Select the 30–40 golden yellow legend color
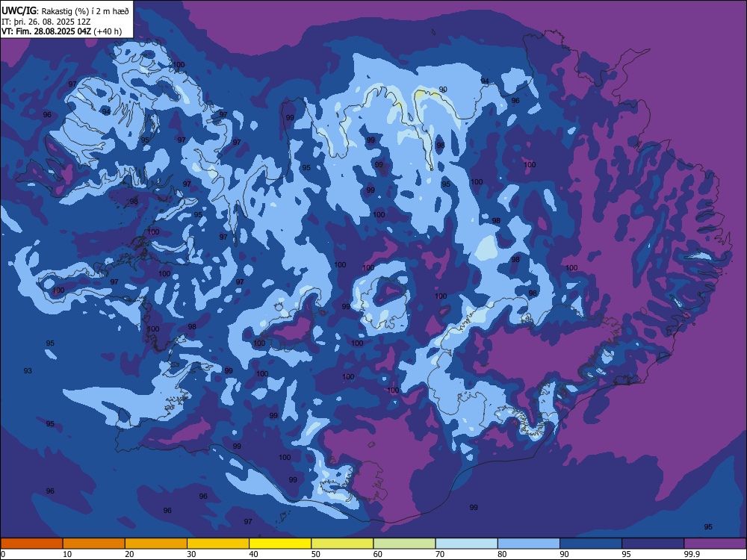The height and width of the screenshot is (560, 747). [x=218, y=544]
